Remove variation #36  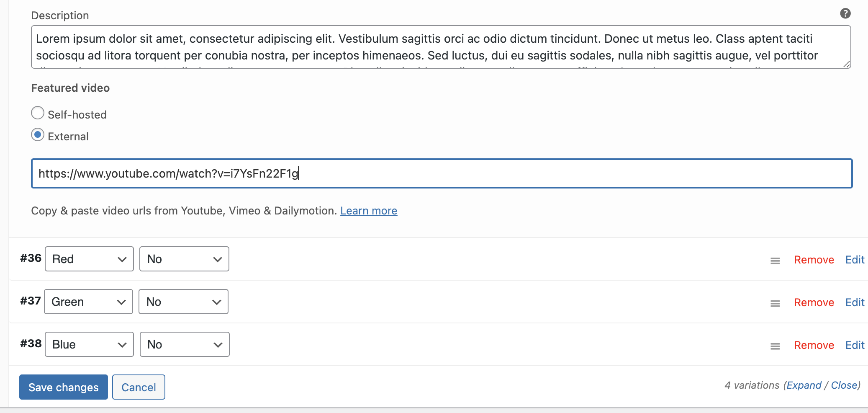[x=814, y=260]
